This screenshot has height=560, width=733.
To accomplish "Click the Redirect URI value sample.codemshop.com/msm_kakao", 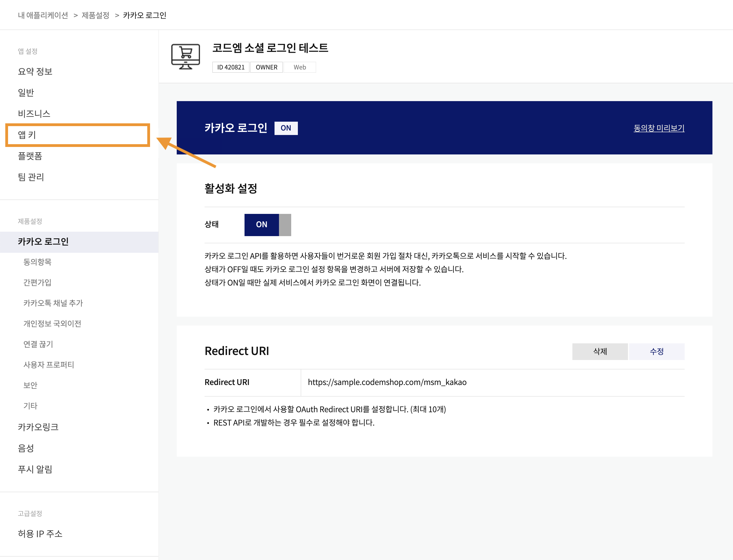I will tap(387, 382).
